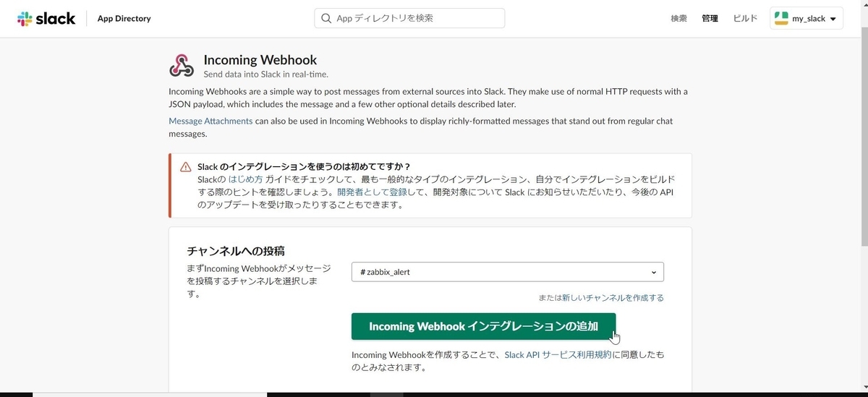The image size is (868, 397).
Task: Click the Incoming Webhook title text
Action: (x=260, y=60)
